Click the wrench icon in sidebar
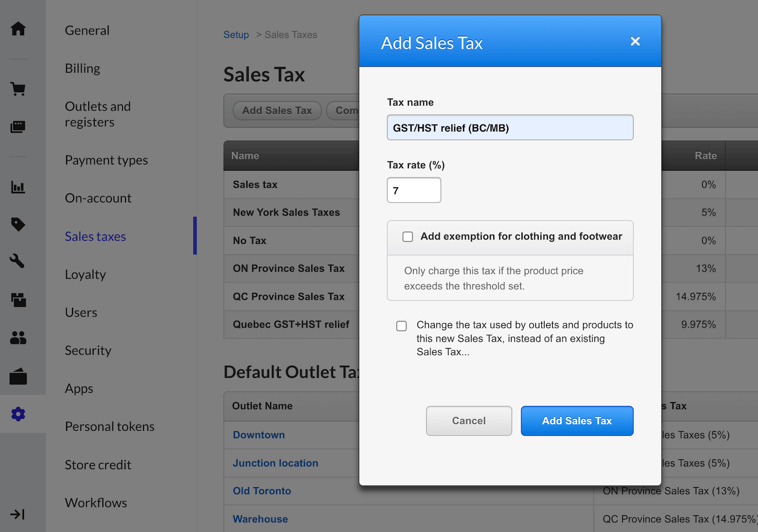 point(18,261)
